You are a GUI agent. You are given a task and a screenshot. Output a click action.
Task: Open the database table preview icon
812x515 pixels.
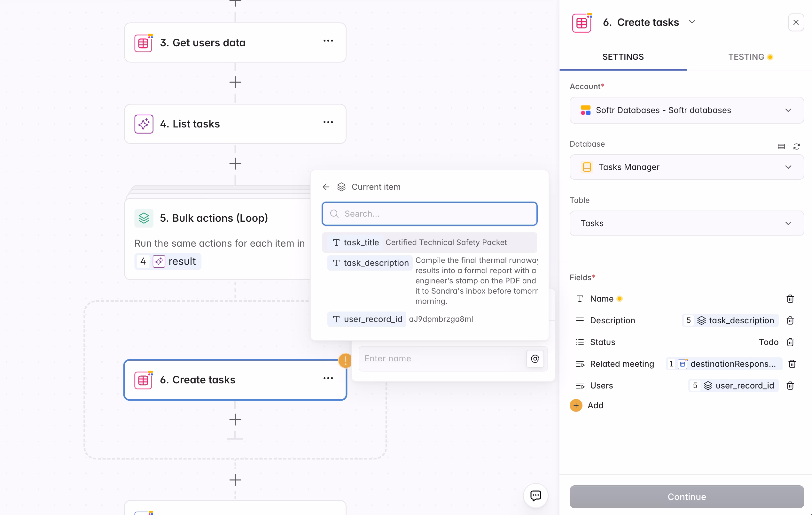[x=781, y=147]
